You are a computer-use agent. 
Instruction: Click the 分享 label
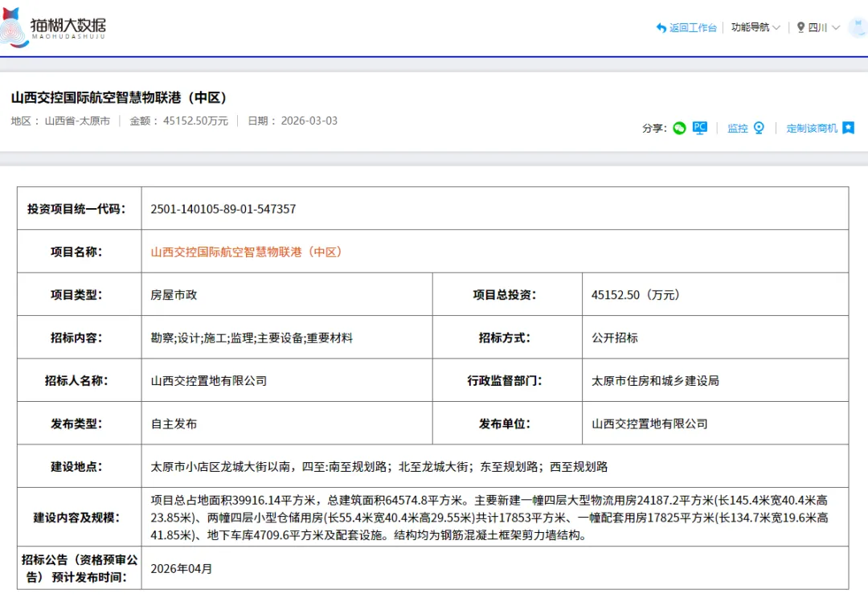pyautogui.click(x=654, y=129)
